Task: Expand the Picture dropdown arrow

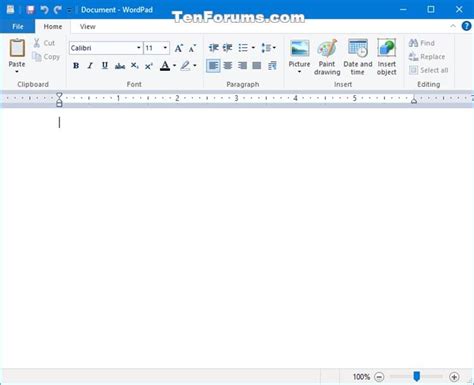Action: point(299,72)
